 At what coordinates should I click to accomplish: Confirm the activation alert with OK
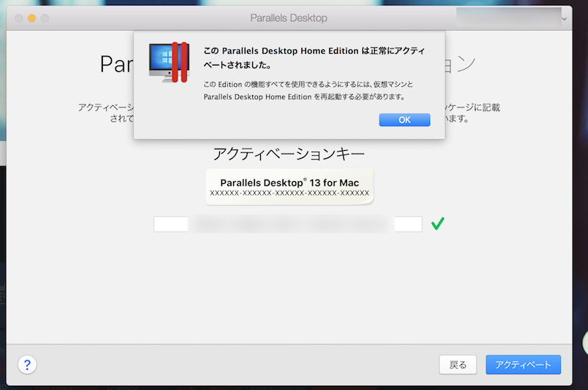404,120
